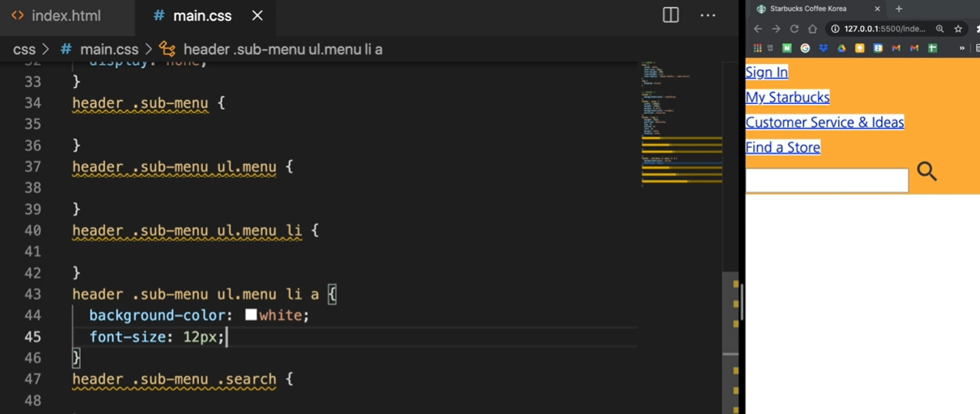This screenshot has height=414, width=980.
Task: Click the white color swatch on line 44
Action: tap(251, 315)
